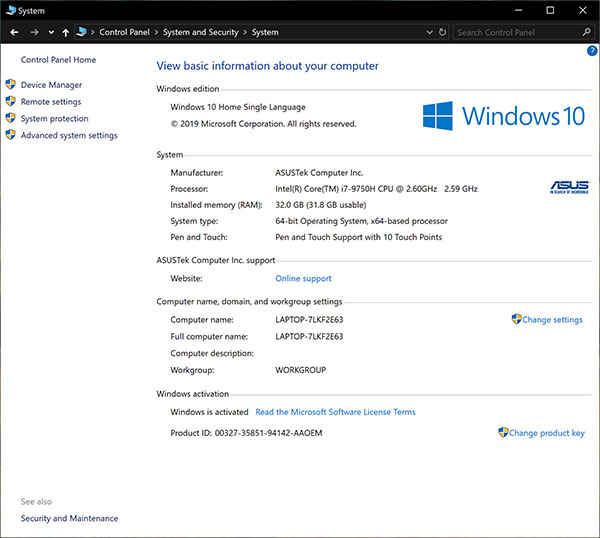Click the Search Control Panel field
Image resolution: width=600 pixels, height=538 pixels.
(515, 32)
